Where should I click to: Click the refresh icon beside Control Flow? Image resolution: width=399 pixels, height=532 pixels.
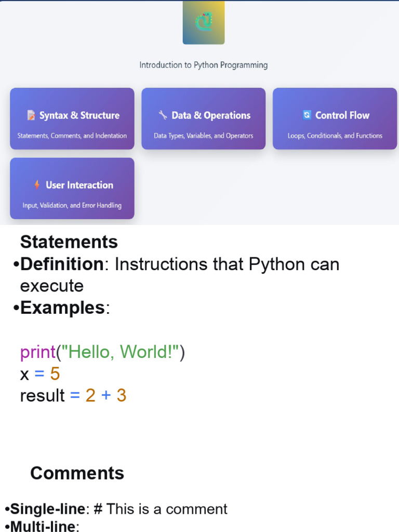(307, 115)
